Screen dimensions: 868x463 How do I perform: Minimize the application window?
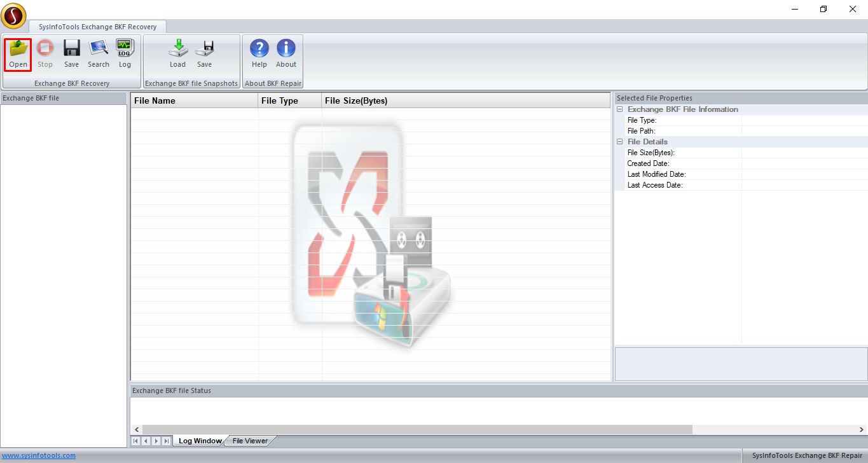795,9
